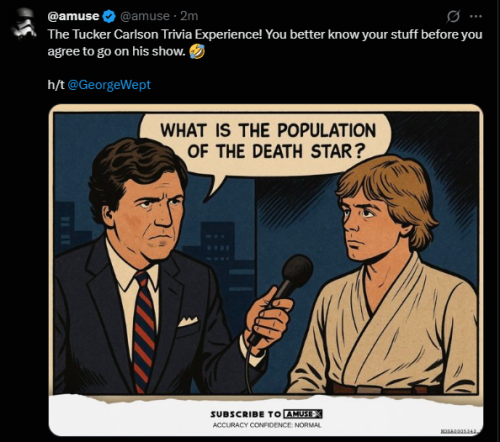
Task: Click the bold @amuse display name
Action: pos(73,16)
